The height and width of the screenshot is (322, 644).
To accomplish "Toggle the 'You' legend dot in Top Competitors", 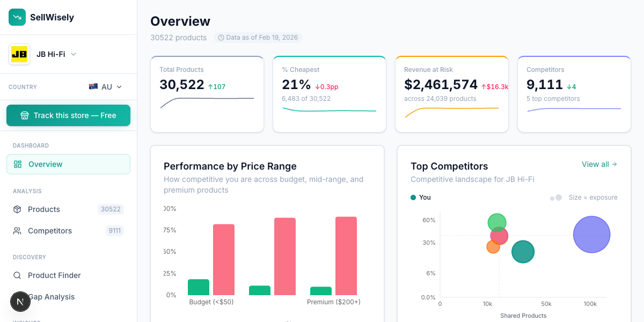I will click(413, 197).
